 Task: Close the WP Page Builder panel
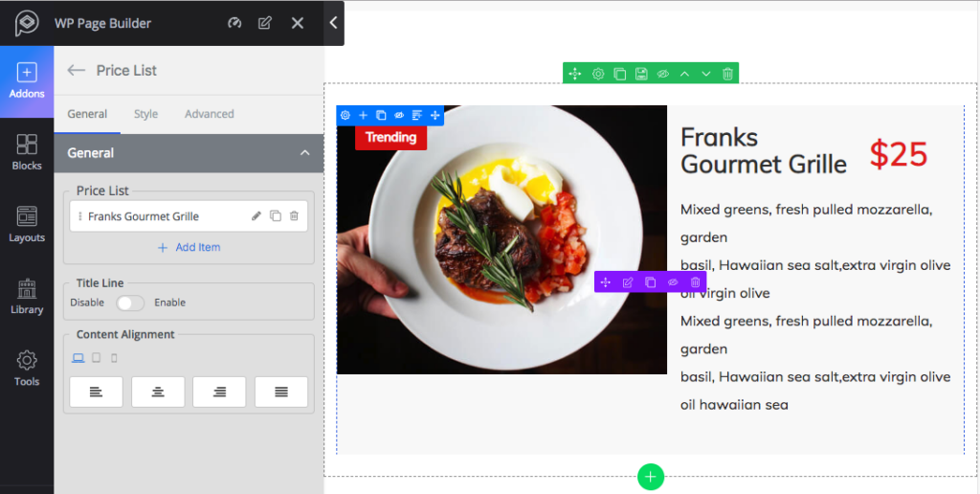(x=298, y=23)
